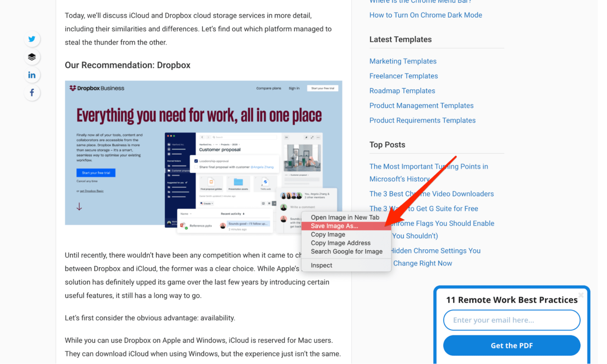Focus the email input field

(x=512, y=320)
